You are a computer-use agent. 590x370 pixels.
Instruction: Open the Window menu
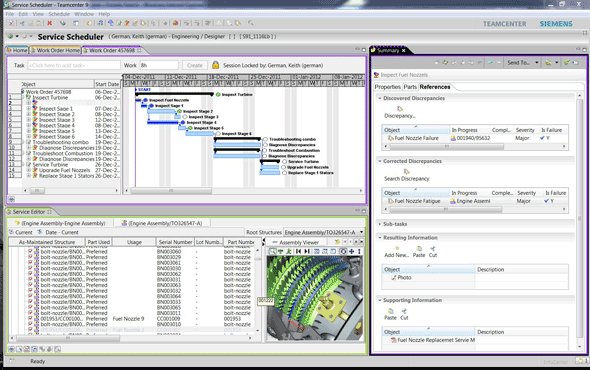coord(84,14)
